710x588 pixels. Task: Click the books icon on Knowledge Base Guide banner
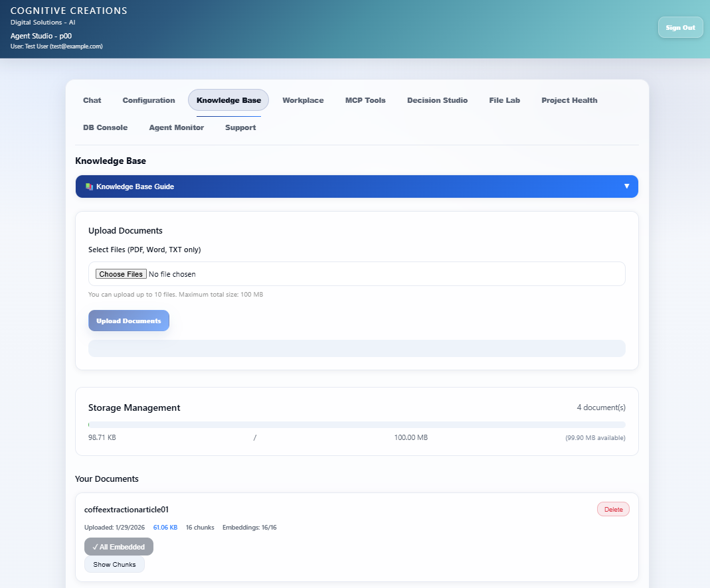(88, 186)
